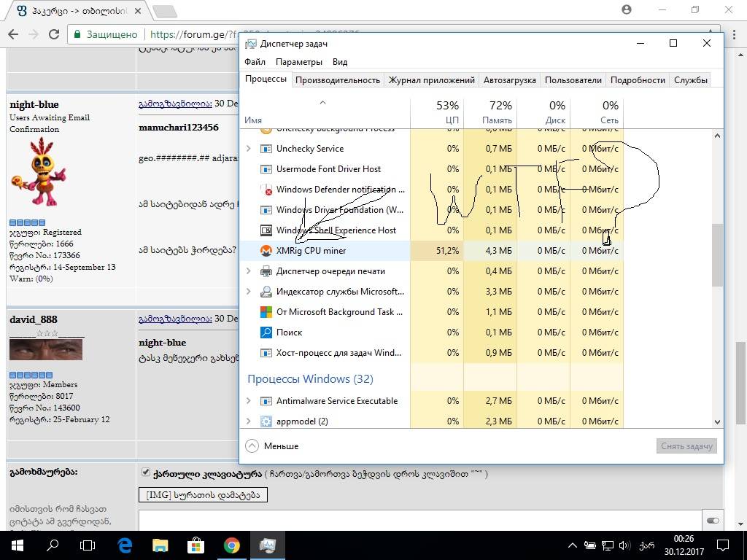Viewport: 747px width, 560px height.
Task: Click the Хост-процесс для задач Windows icon
Action: coord(266,353)
